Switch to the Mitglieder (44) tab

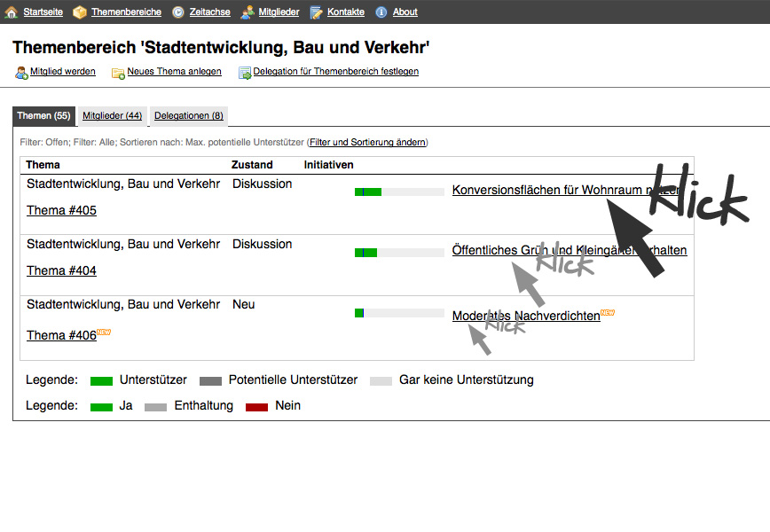pyautogui.click(x=112, y=116)
